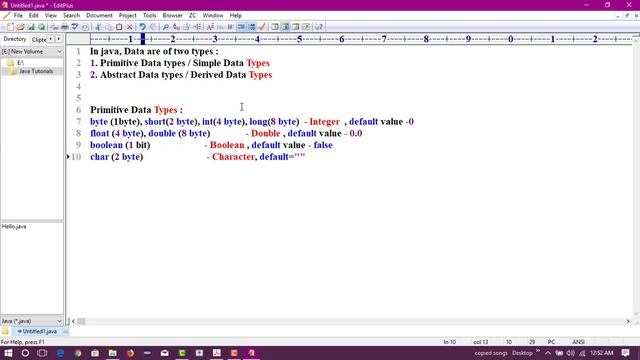Screen dimensions: 640x360
Task: Show hidden system tray icons chevron
Action: (548, 353)
